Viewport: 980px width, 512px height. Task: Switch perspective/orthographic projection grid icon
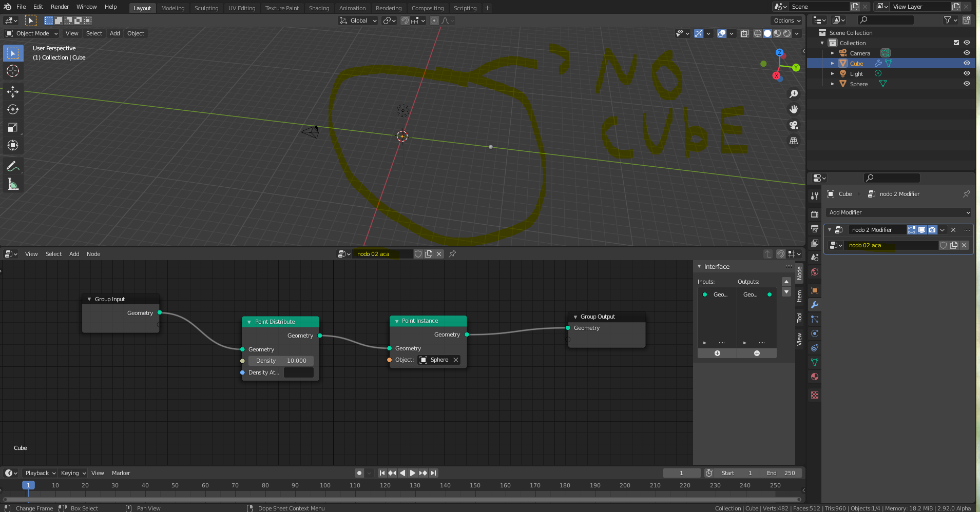coord(794,141)
